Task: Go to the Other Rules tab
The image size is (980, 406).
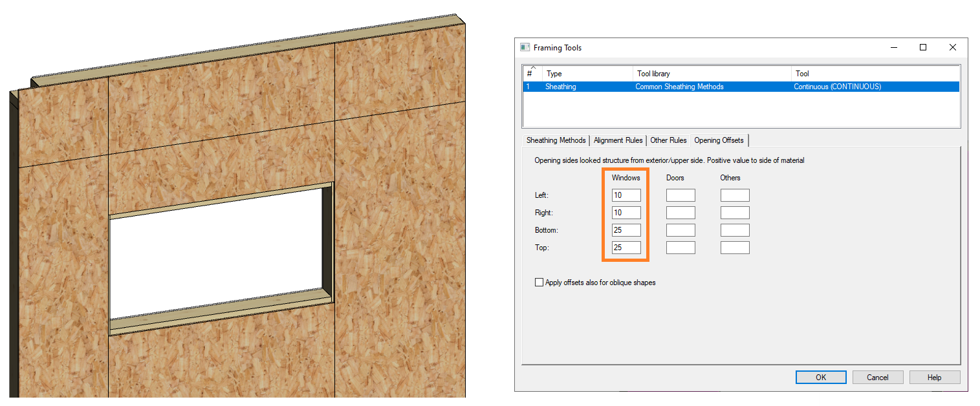Action: (x=668, y=140)
